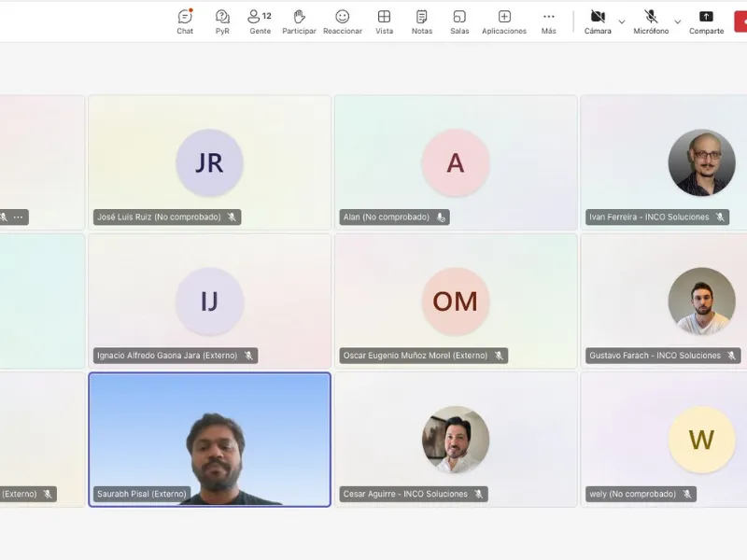Click Oscar Eugenio Muñoz Morel name label
This screenshot has height=560, width=747.
(x=416, y=356)
